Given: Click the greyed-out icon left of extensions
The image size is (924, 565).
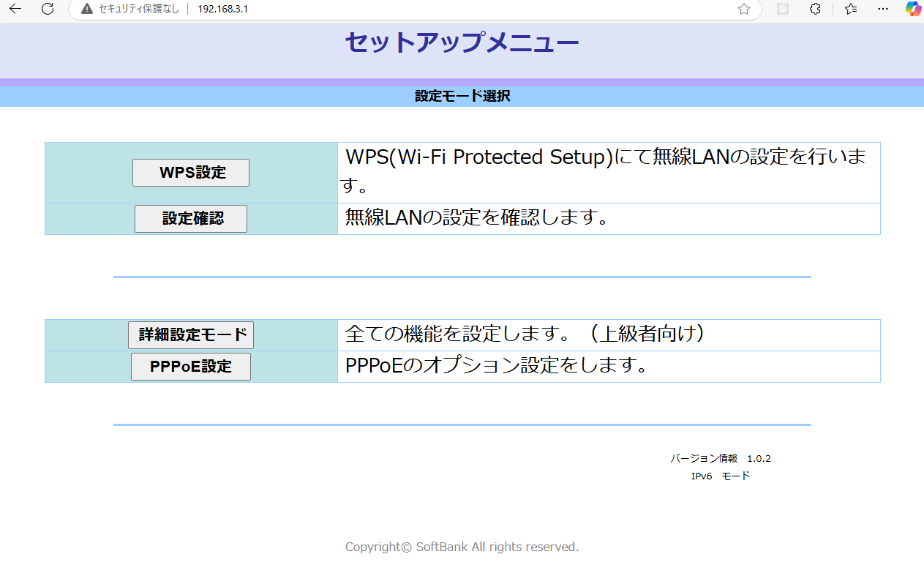Looking at the screenshot, I should [x=783, y=9].
